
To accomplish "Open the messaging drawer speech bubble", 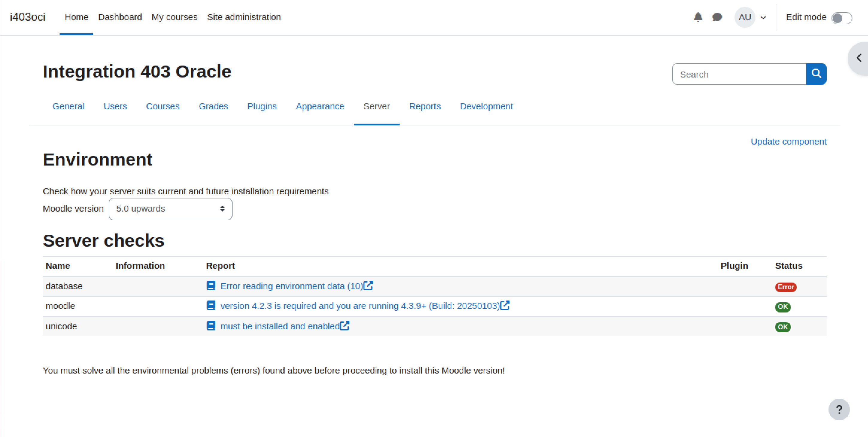I will point(717,17).
